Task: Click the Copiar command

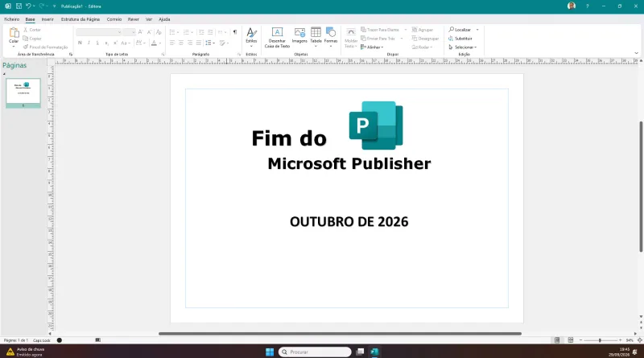Action: click(32, 39)
